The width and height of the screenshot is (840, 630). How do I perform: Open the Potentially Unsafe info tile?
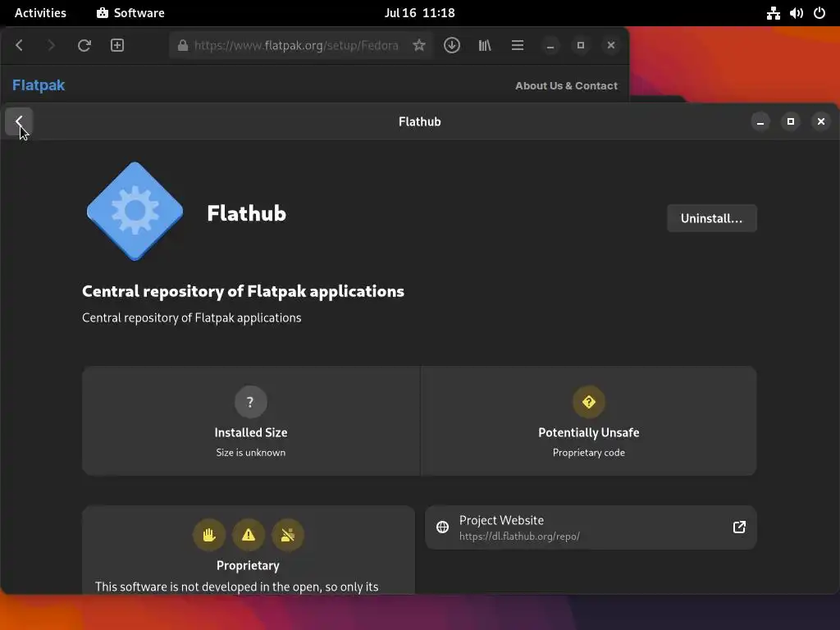[x=588, y=421]
